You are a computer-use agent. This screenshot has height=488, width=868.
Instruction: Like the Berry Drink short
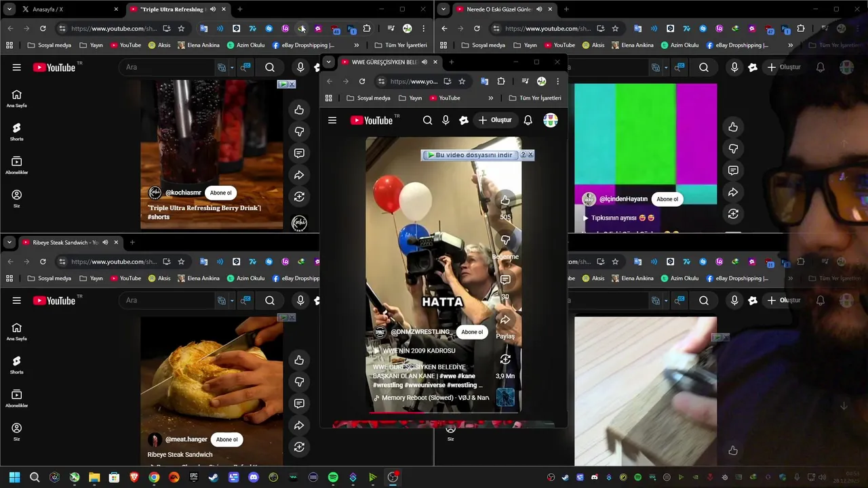coord(299,110)
